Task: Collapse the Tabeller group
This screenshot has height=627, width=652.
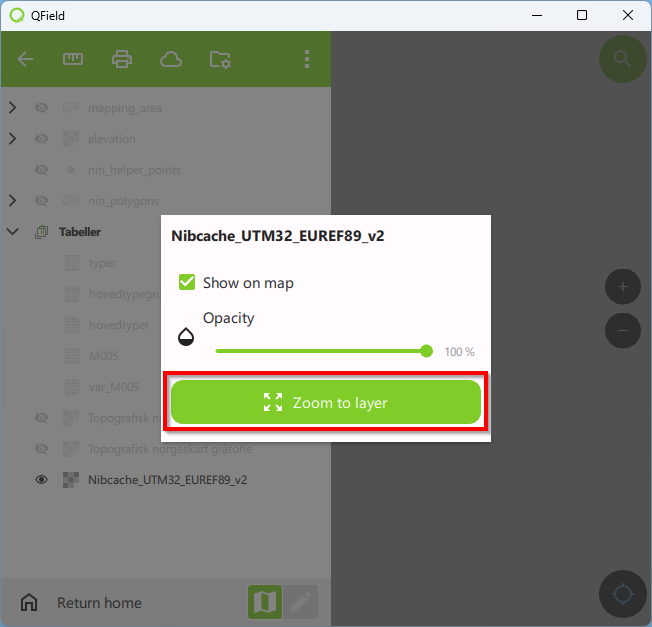Action: pyautogui.click(x=13, y=232)
